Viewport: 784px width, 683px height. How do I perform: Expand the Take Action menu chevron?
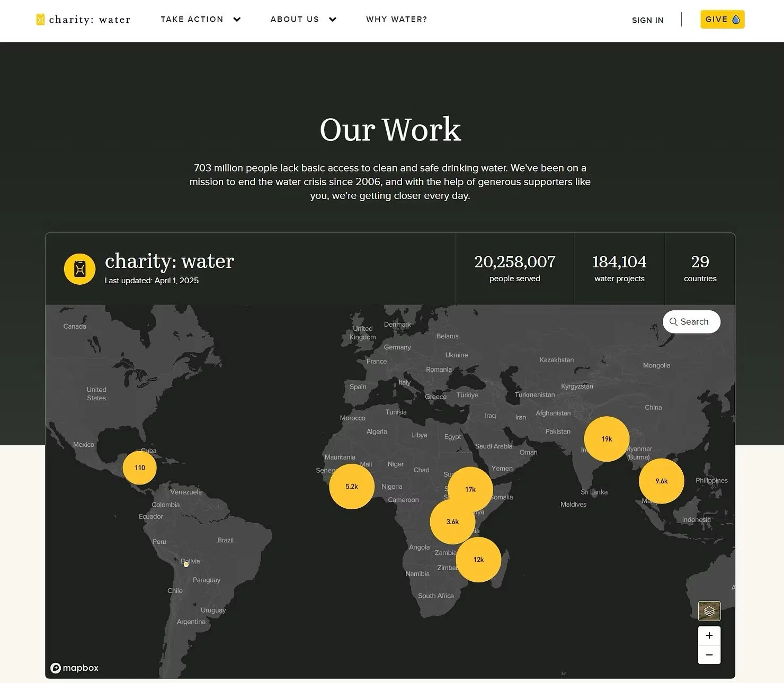[237, 20]
